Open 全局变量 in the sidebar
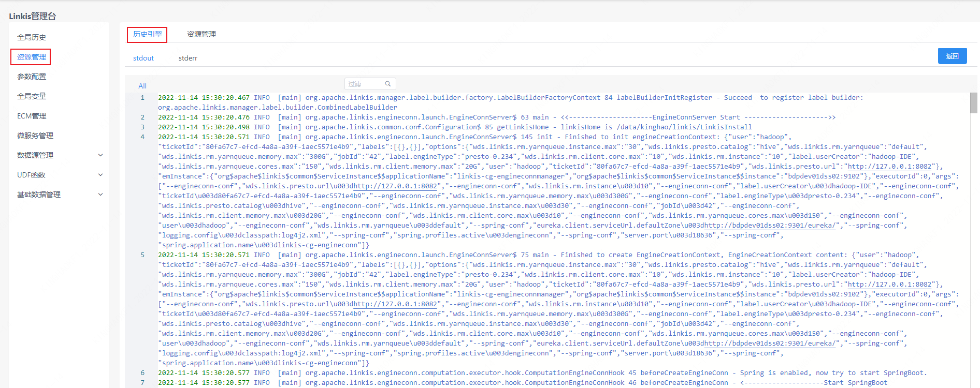The width and height of the screenshot is (980, 388). [x=32, y=96]
